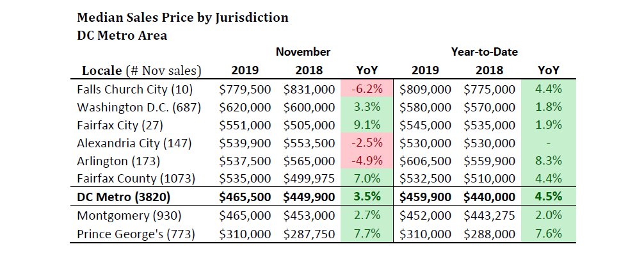Select the Median Sales Price by Jurisdiction title

point(182,17)
